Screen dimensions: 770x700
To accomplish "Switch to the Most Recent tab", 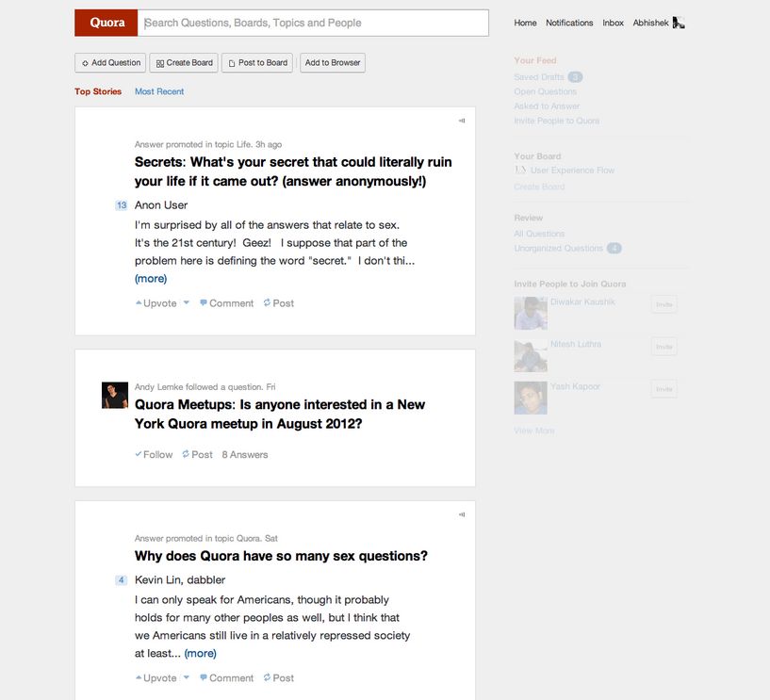I will tap(159, 91).
